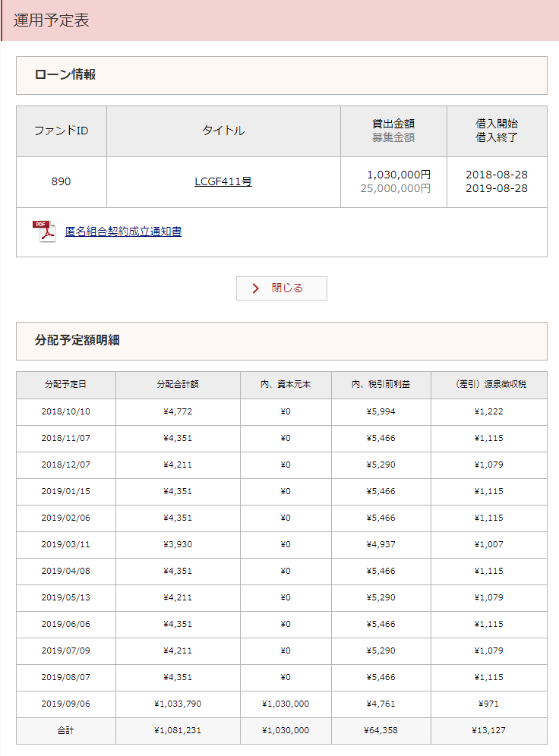Select the ¥64,358 total pre-tax profit
Image resolution: width=559 pixels, height=756 pixels.
[x=381, y=730]
